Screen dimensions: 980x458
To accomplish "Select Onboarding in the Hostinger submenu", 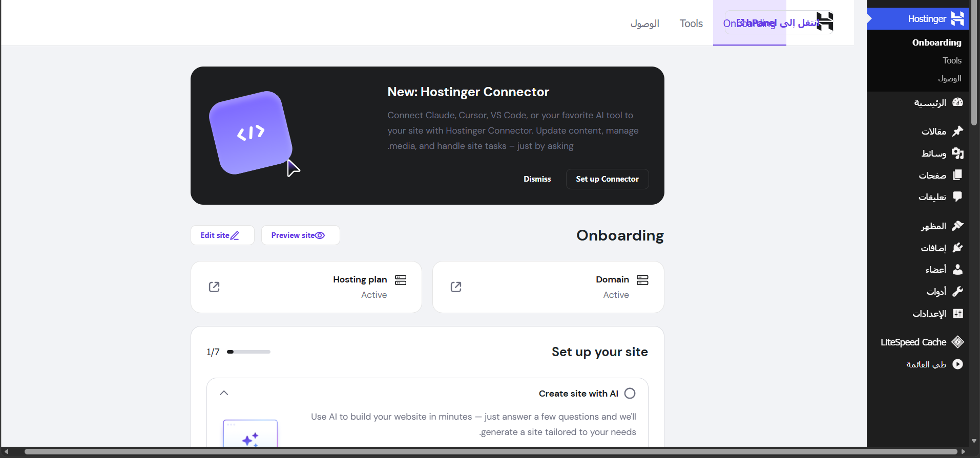I will 936,42.
